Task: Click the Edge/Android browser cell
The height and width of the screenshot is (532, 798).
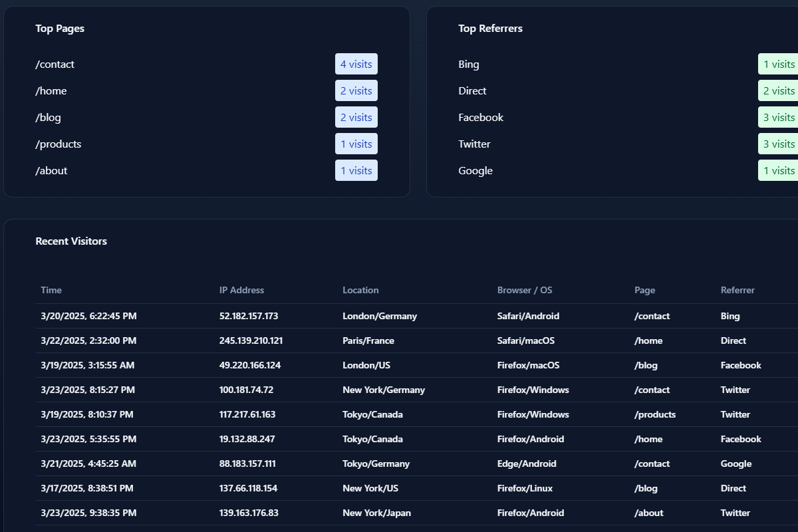Action: pyautogui.click(x=527, y=464)
